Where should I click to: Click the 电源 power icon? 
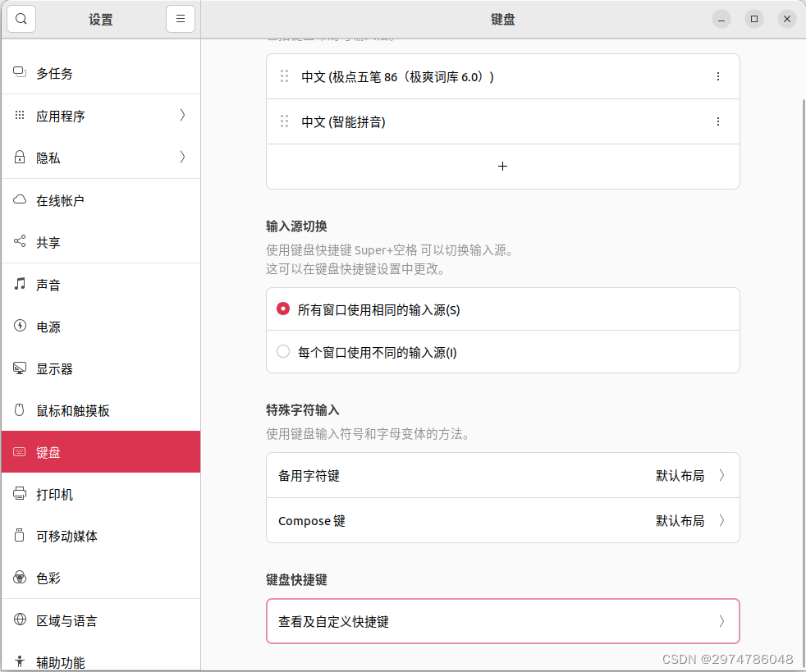click(x=20, y=325)
